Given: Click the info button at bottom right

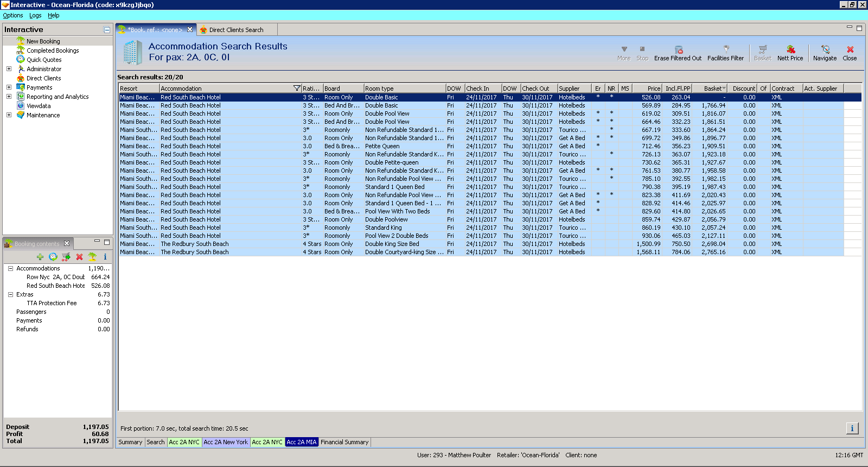Looking at the screenshot, I should coord(852,428).
